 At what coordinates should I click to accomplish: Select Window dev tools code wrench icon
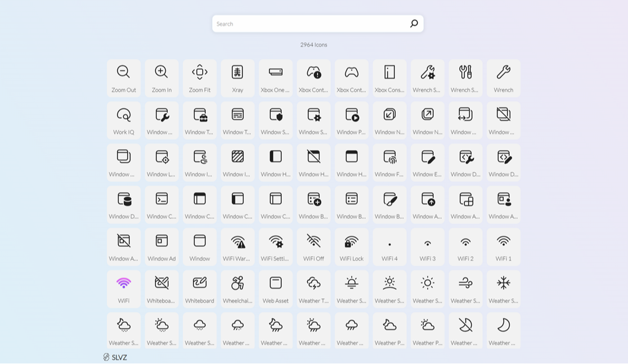(465, 163)
